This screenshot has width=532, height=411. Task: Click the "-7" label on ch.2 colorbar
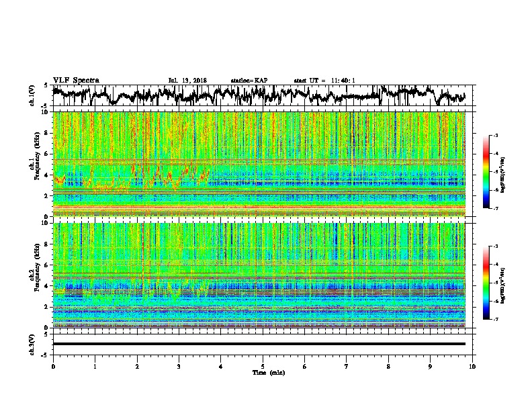495,319
